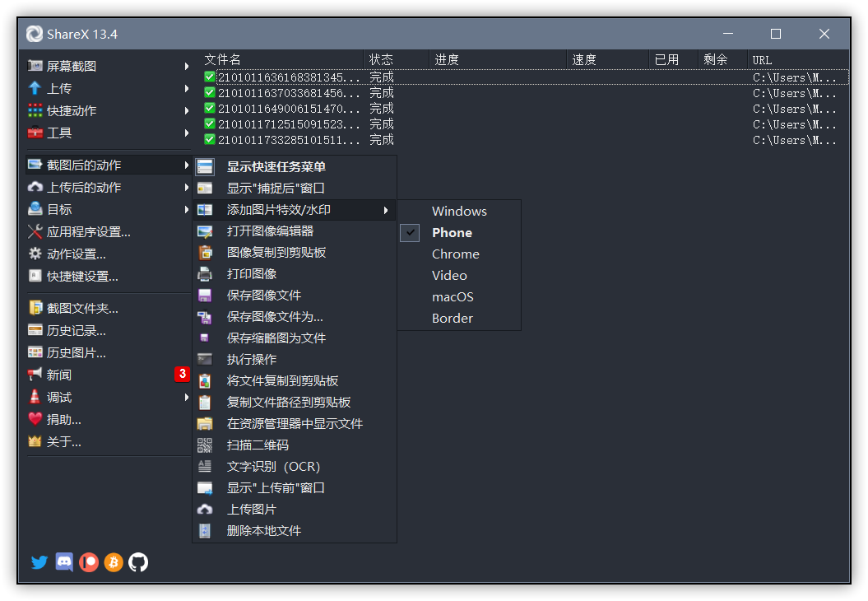The height and width of the screenshot is (601, 868).
Task: Expand the 屏幕截图 submenu arrow
Action: click(x=187, y=66)
